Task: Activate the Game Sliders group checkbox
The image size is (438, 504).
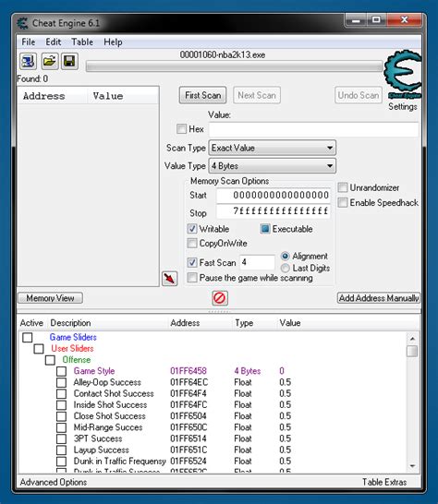Action: coord(28,338)
